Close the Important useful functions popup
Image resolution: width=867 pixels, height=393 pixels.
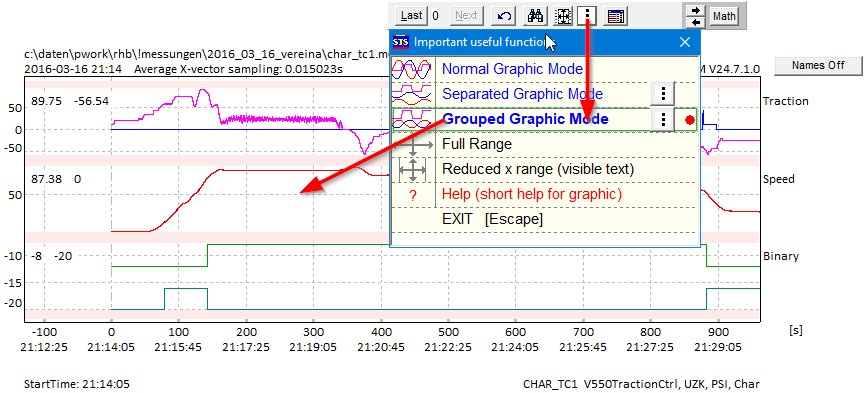point(685,42)
